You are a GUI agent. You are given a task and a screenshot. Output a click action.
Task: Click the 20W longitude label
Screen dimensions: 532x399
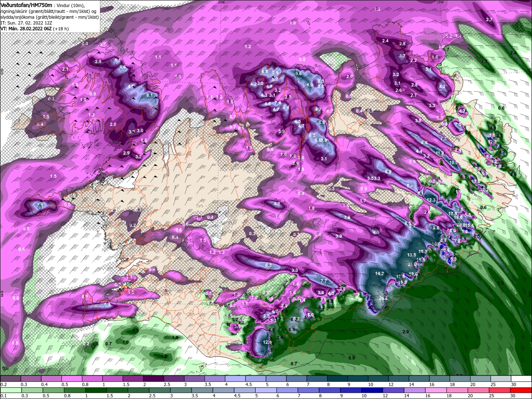[221, 2]
